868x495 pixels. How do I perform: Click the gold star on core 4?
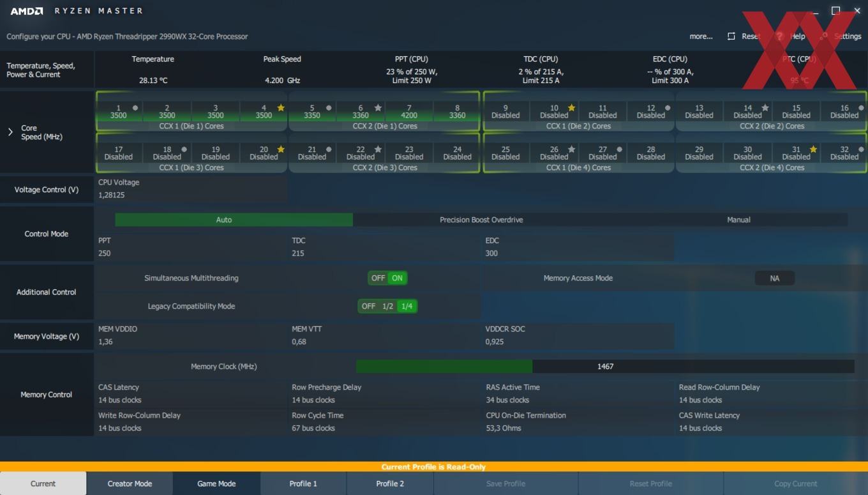point(281,108)
